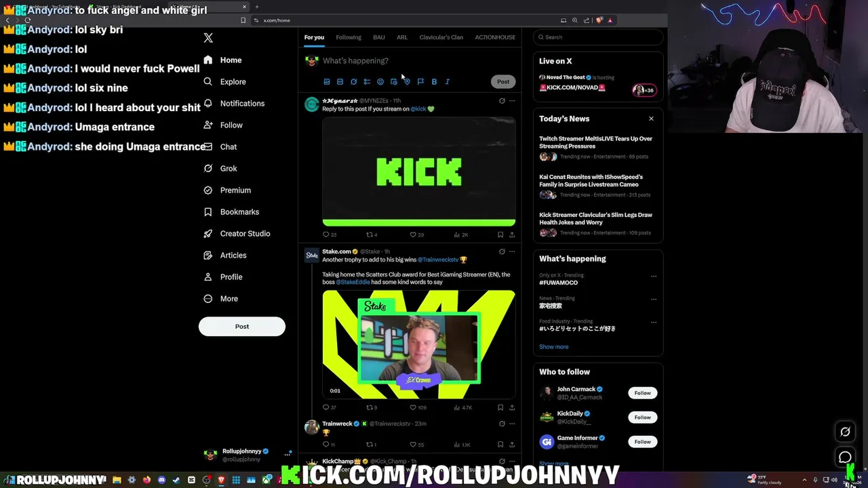
Task: Switch to the Clavicular's Clan tab
Action: [441, 37]
